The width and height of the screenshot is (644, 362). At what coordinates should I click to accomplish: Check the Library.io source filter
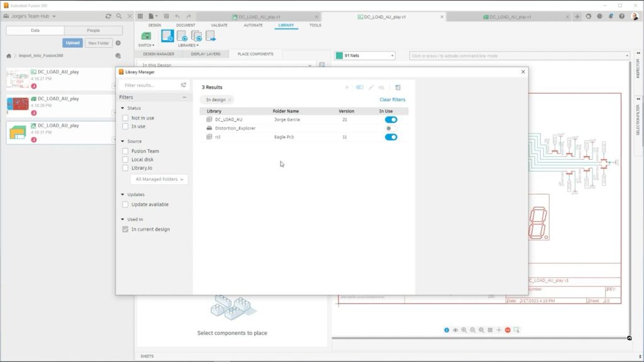click(125, 168)
